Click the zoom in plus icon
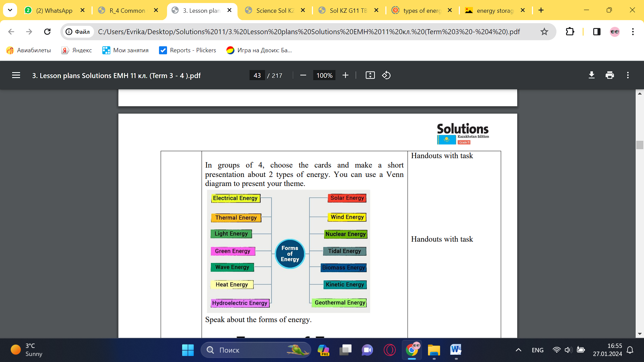This screenshot has height=362, width=644. tap(345, 75)
